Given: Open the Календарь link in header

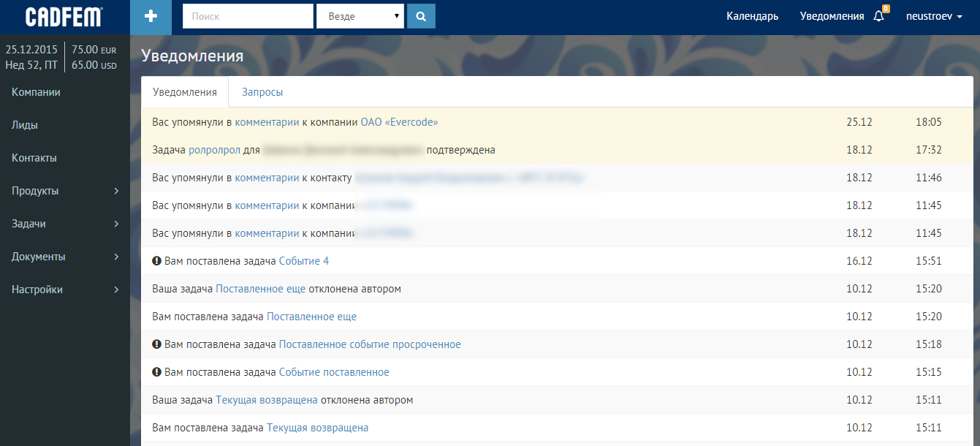Looking at the screenshot, I should click(752, 16).
